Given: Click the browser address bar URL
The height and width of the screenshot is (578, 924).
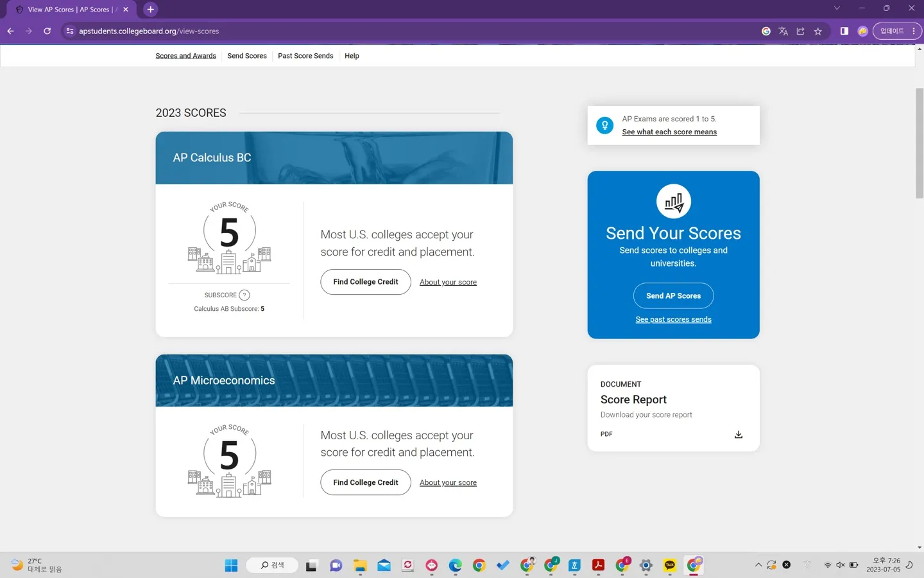Looking at the screenshot, I should pyautogui.click(x=149, y=31).
